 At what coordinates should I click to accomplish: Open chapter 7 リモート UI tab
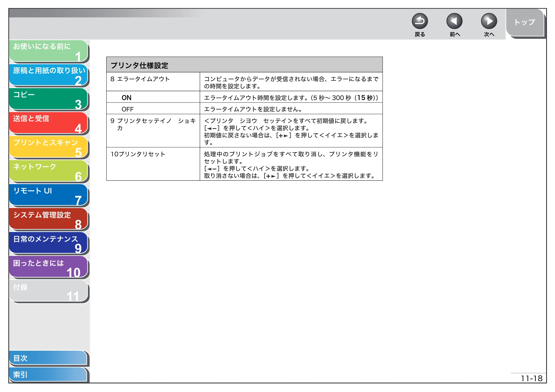[x=49, y=195]
